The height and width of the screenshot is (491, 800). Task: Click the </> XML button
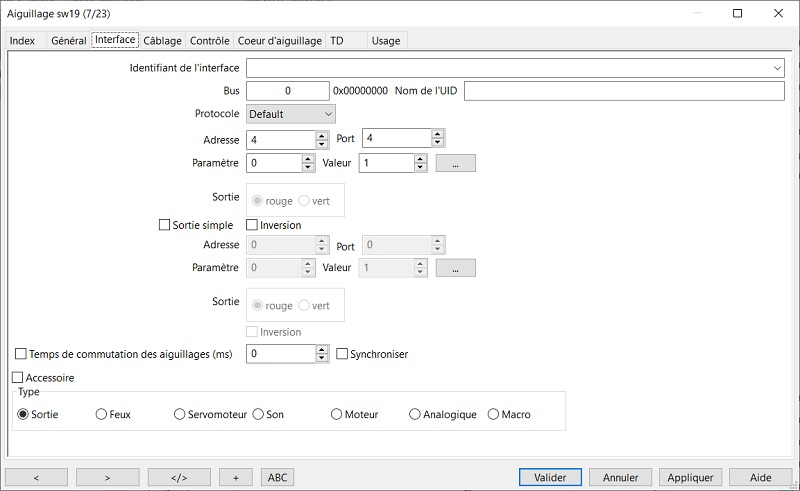coord(179,477)
